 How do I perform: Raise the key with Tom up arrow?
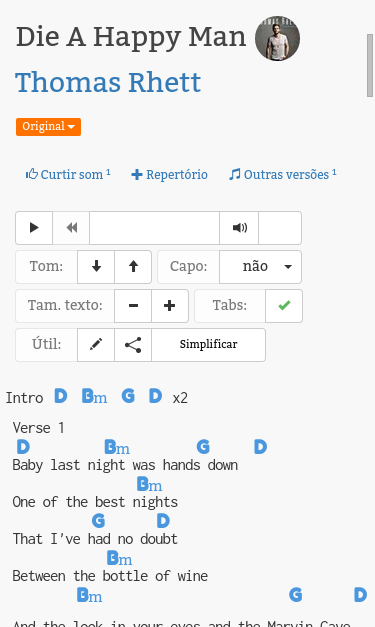(133, 267)
